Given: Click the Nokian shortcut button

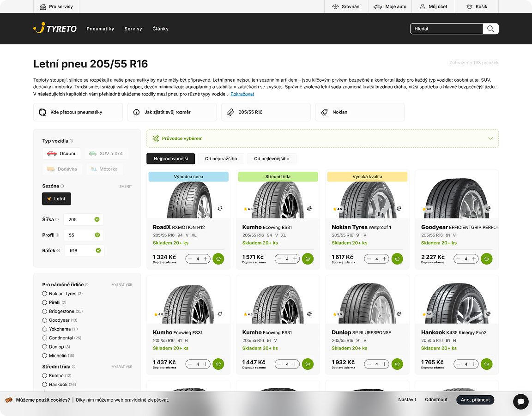Looking at the screenshot, I should coord(360,112).
